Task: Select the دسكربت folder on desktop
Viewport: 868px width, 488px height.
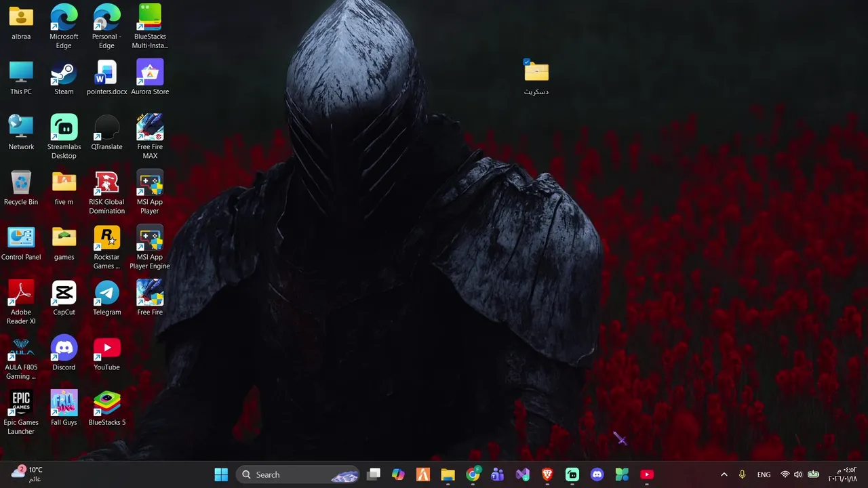Action: tap(536, 77)
